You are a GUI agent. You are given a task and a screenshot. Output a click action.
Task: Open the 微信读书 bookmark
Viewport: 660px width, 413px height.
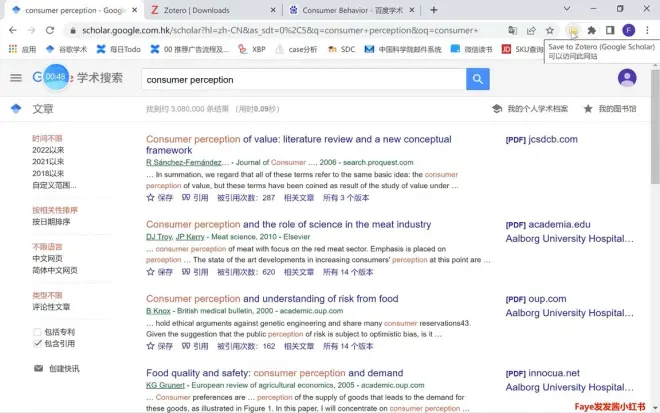click(471, 49)
